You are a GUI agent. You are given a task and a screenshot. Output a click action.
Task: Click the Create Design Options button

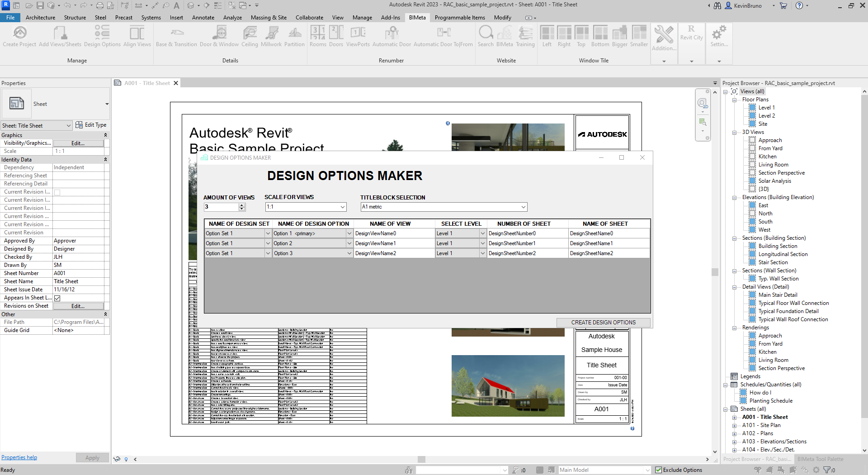click(x=603, y=323)
